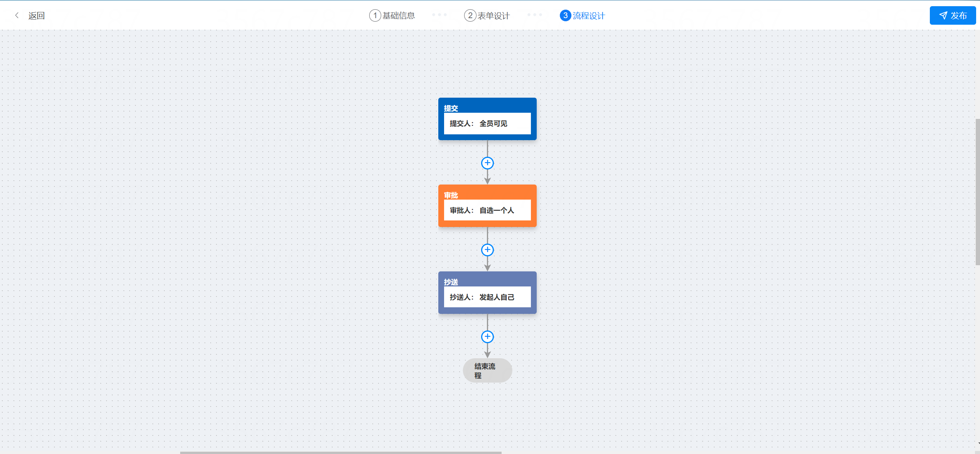Open the 抄送人 发起人自己 field

point(487,297)
